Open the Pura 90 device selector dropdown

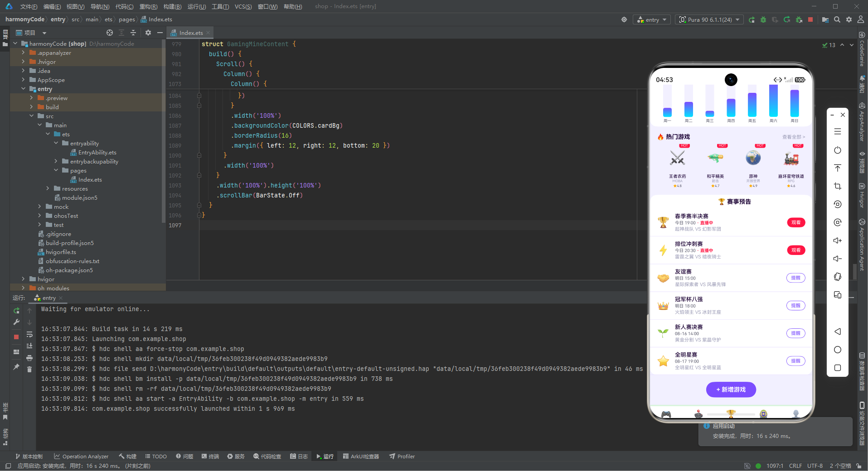tap(709, 19)
